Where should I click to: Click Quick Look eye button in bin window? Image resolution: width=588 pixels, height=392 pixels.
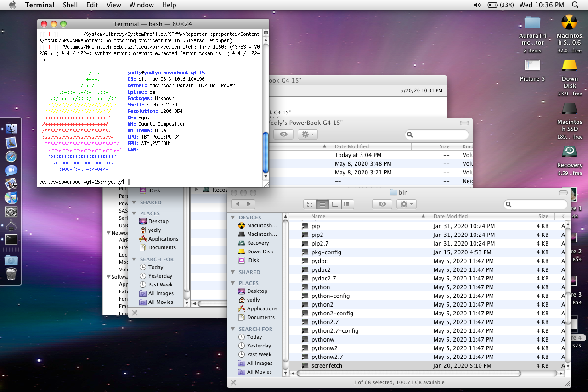pyautogui.click(x=382, y=204)
